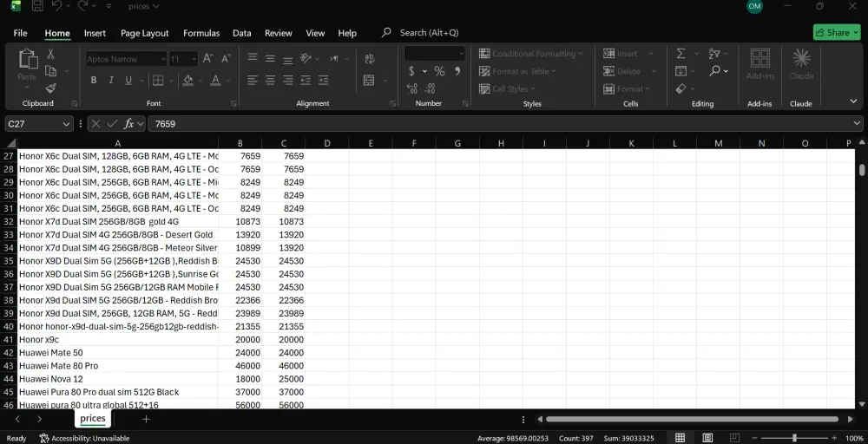This screenshot has width=868, height=444.
Task: Switch to the Data tab
Action: click(242, 33)
